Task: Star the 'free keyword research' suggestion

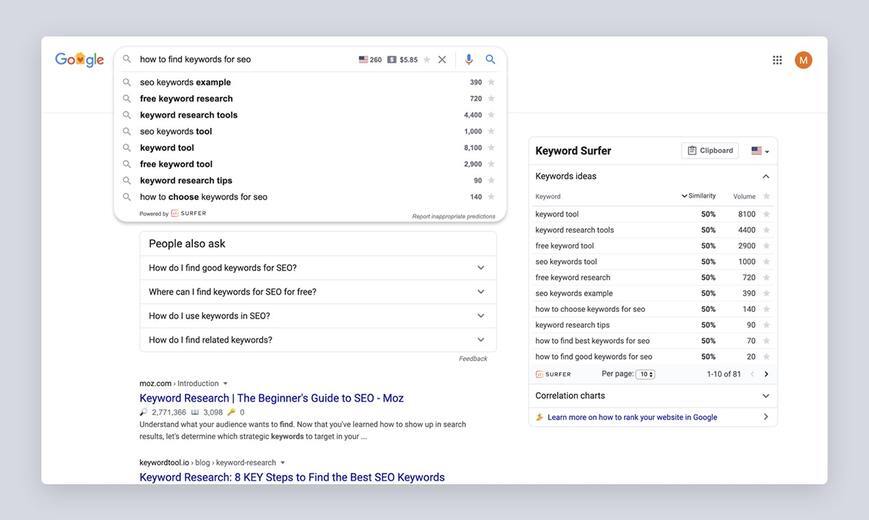Action: pos(491,99)
